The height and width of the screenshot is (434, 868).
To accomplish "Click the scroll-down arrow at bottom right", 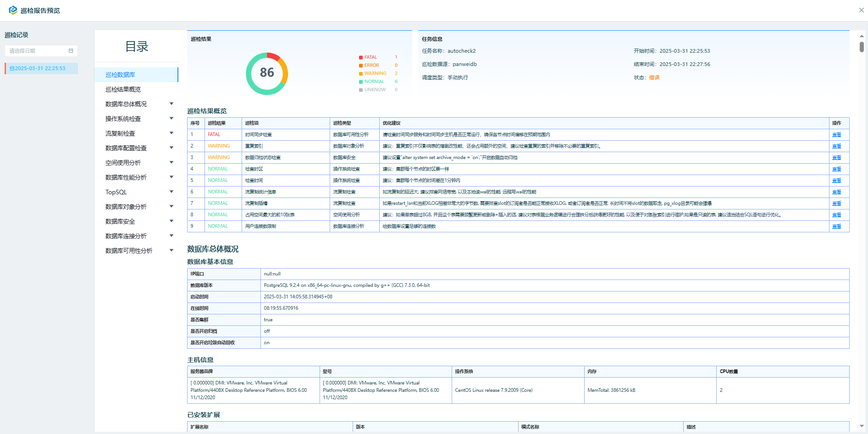I will (x=862, y=426).
